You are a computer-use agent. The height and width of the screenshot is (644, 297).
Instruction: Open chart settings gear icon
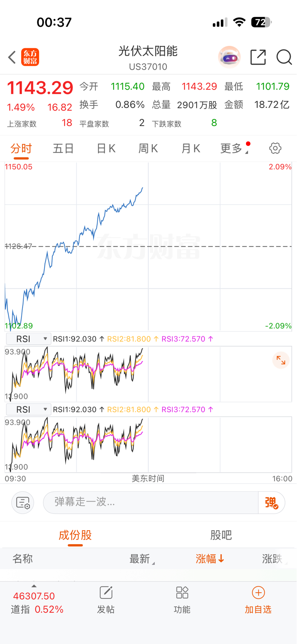point(275,148)
